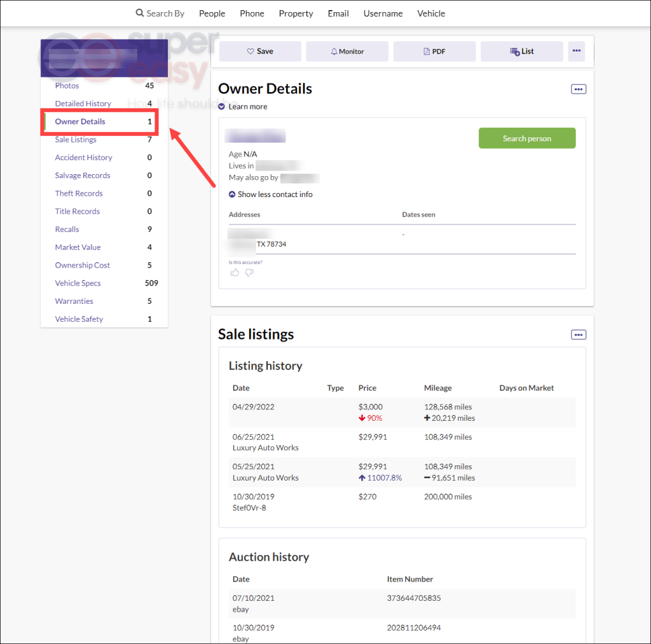Click the blurred owner name
Image resolution: width=651 pixels, height=644 pixels.
click(255, 136)
